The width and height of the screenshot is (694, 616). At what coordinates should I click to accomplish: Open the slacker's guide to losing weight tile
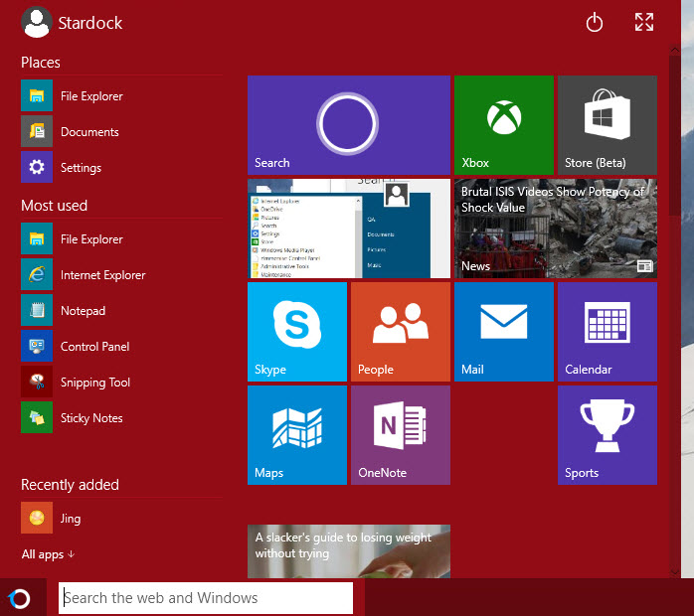point(349,551)
